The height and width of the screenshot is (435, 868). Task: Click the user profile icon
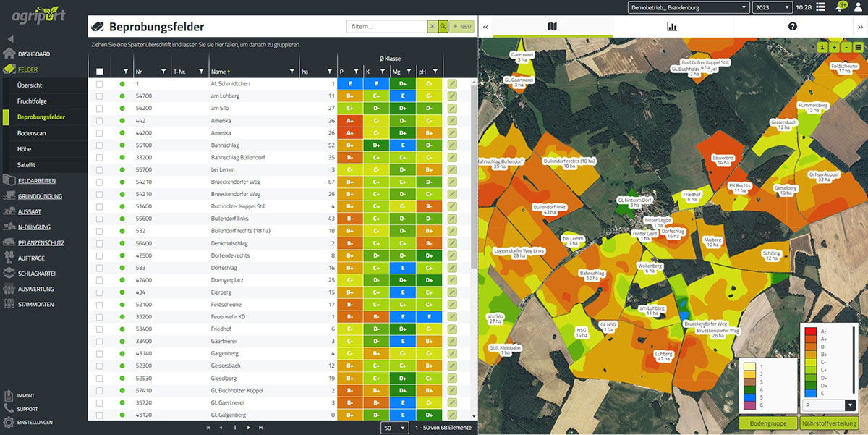coord(859,7)
